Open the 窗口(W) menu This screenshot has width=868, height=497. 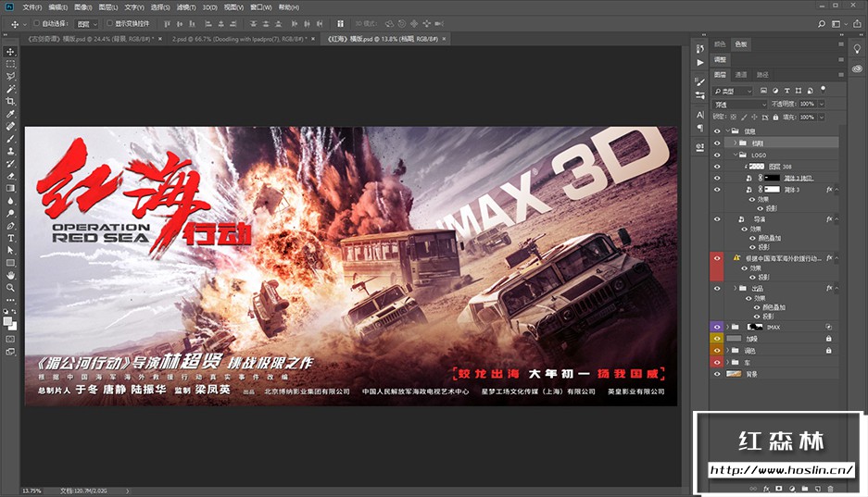coord(260,7)
